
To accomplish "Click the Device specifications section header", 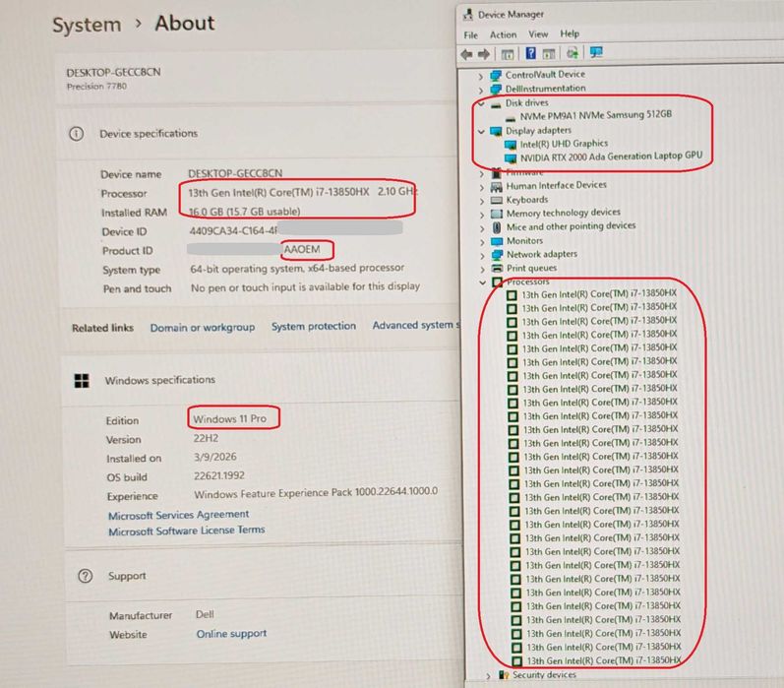I will click(149, 134).
